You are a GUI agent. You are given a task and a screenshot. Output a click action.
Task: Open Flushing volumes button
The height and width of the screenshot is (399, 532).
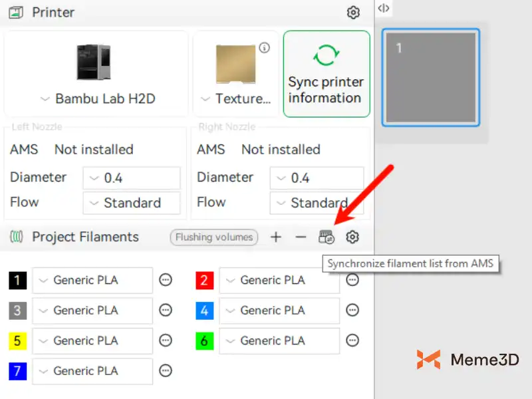point(213,237)
